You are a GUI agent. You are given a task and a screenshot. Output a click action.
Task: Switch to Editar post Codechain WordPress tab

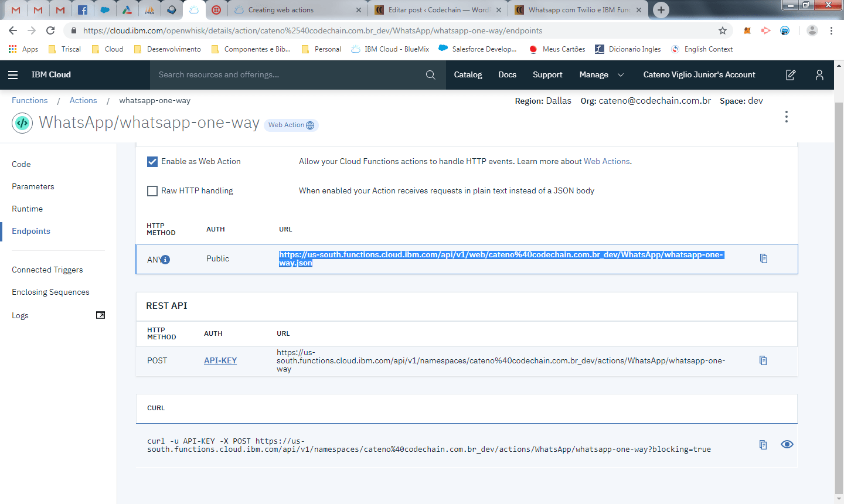[438, 10]
